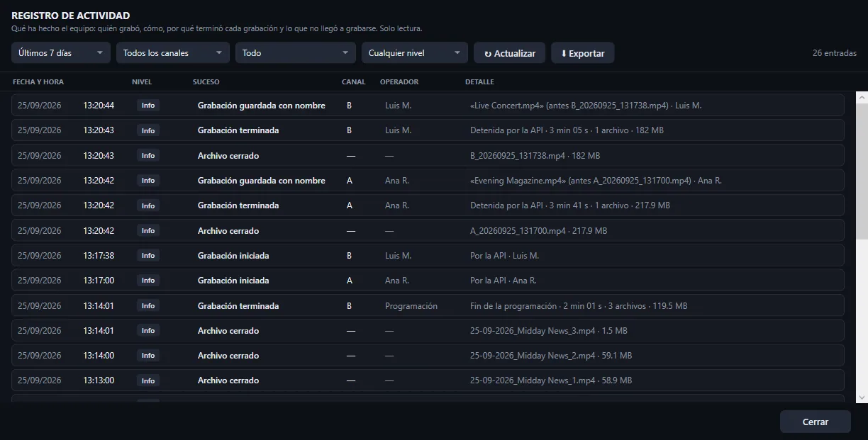Close the dialog with the Cerrar button

[816, 422]
